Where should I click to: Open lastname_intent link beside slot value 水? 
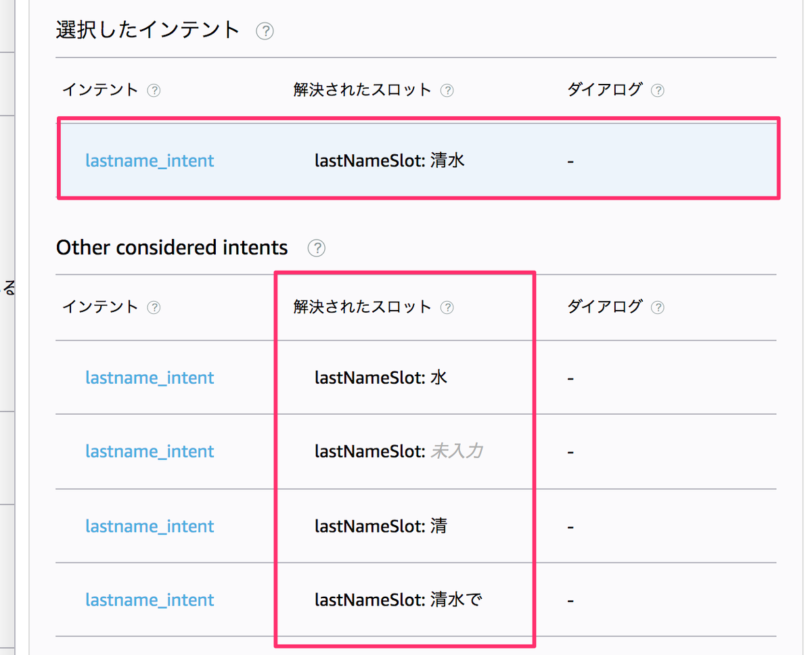150,378
